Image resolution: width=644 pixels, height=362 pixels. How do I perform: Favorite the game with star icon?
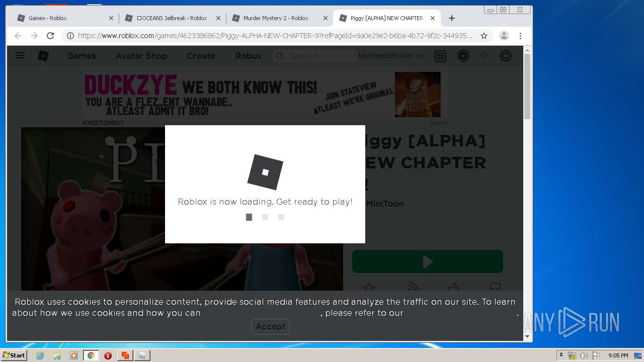pos(369,287)
